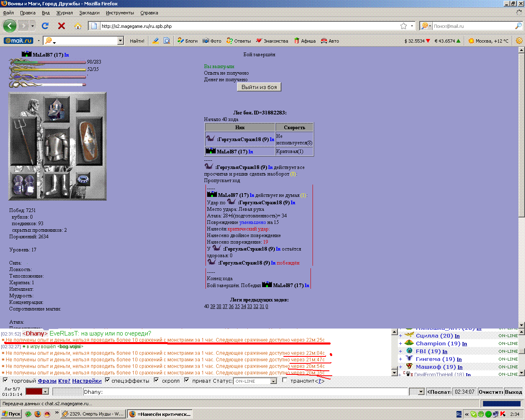525x420 pixels.
Task: Click the trident weapon slot
Action: [x=24, y=142]
